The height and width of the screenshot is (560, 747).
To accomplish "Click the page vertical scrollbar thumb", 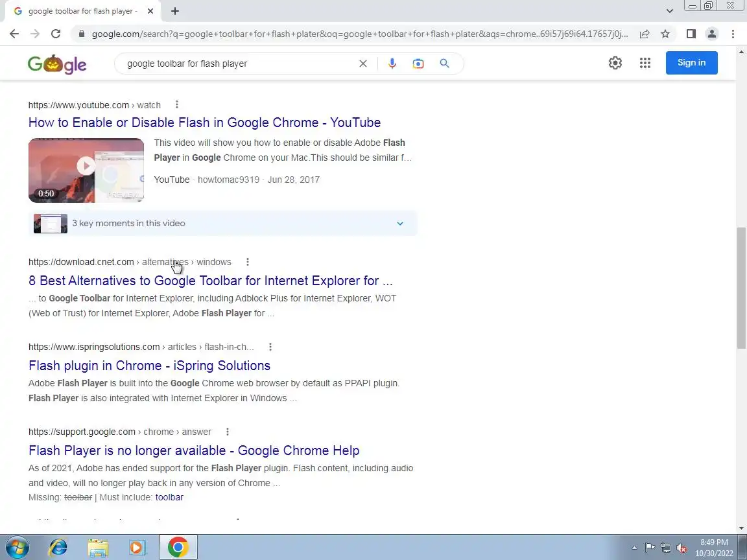I will pos(741,288).
